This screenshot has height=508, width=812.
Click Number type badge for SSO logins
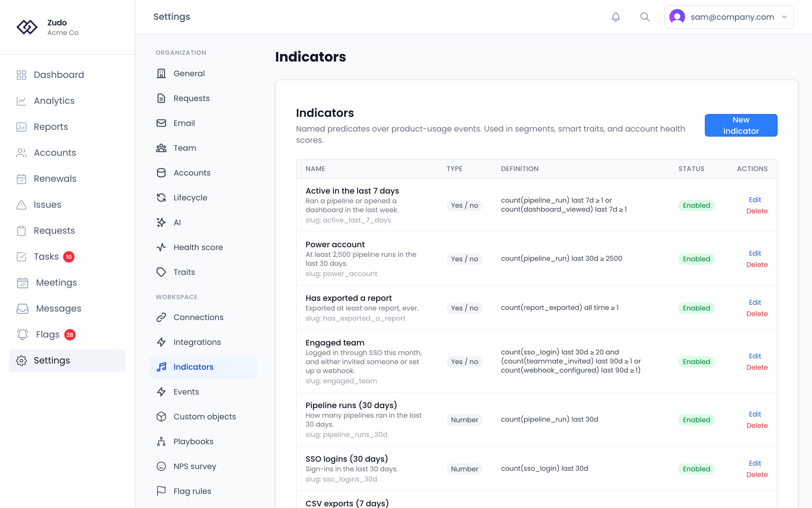(464, 469)
